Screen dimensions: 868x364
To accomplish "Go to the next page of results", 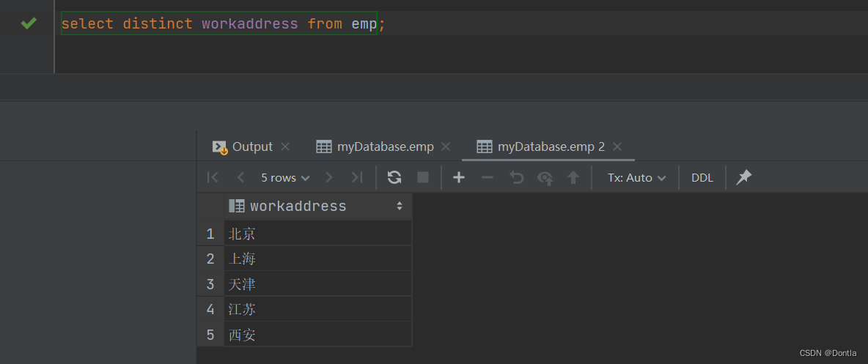I will pos(329,177).
